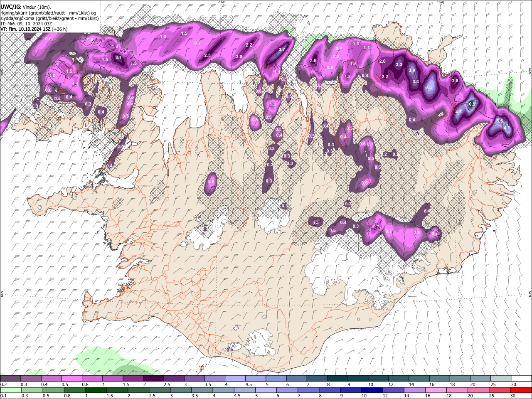Pick the medium green 0.5 swatch in the lower legend row
Viewport: 532px width, 399px height.
coord(54,390)
